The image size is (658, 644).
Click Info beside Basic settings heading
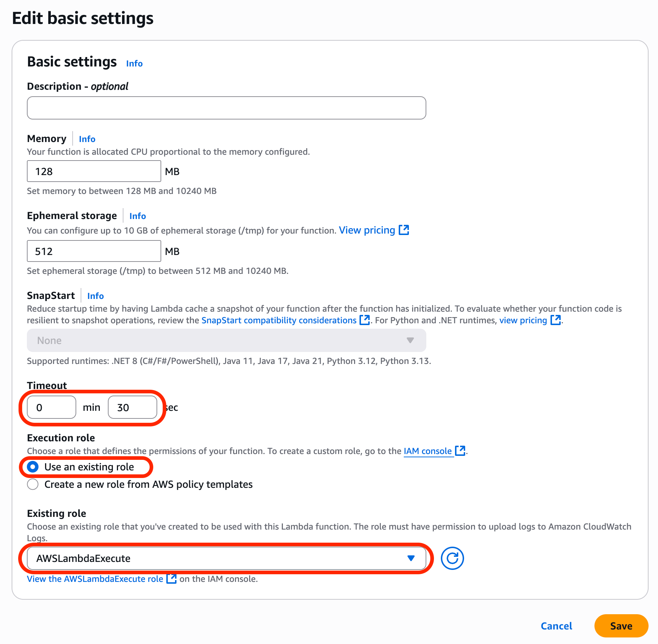tap(134, 63)
